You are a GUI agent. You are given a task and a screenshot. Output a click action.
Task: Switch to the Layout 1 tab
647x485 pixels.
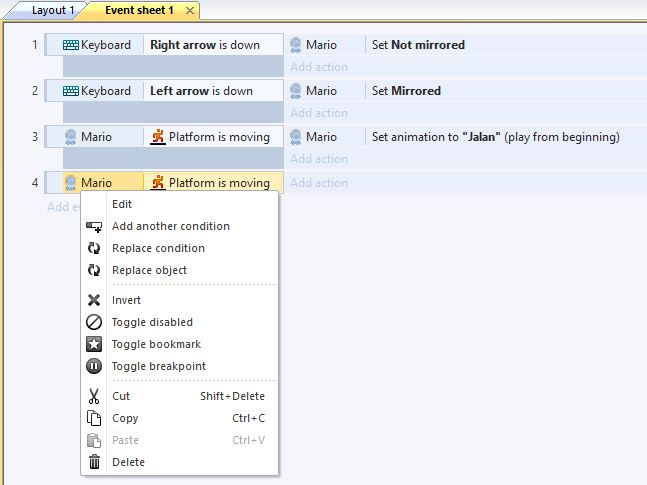(52, 10)
